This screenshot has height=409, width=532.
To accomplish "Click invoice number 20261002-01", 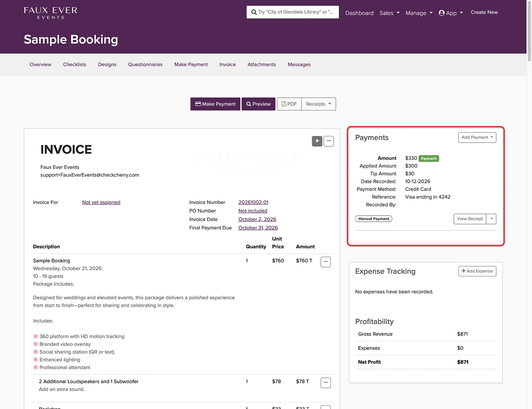I will [253, 202].
